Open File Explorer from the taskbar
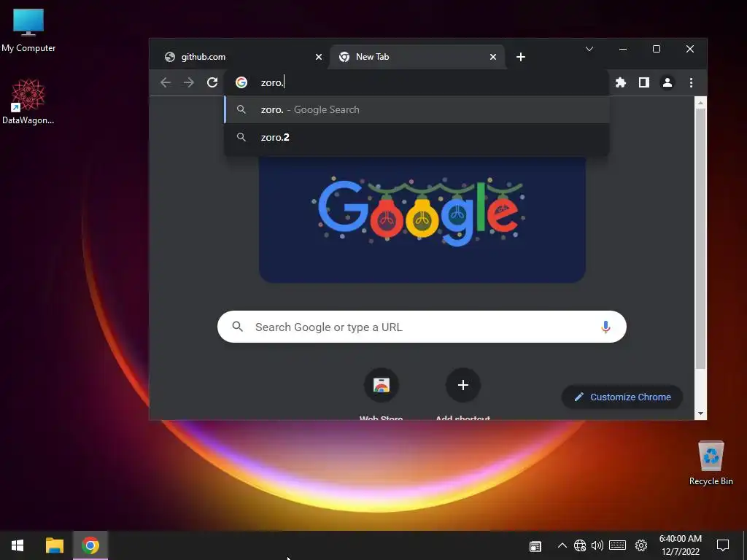The image size is (747, 560). [x=54, y=545]
